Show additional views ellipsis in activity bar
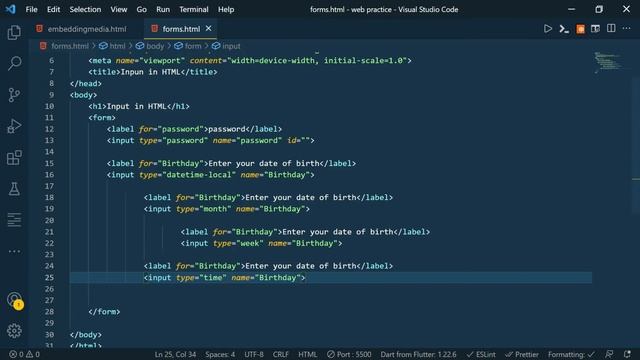640x360 pixels. [x=14, y=251]
